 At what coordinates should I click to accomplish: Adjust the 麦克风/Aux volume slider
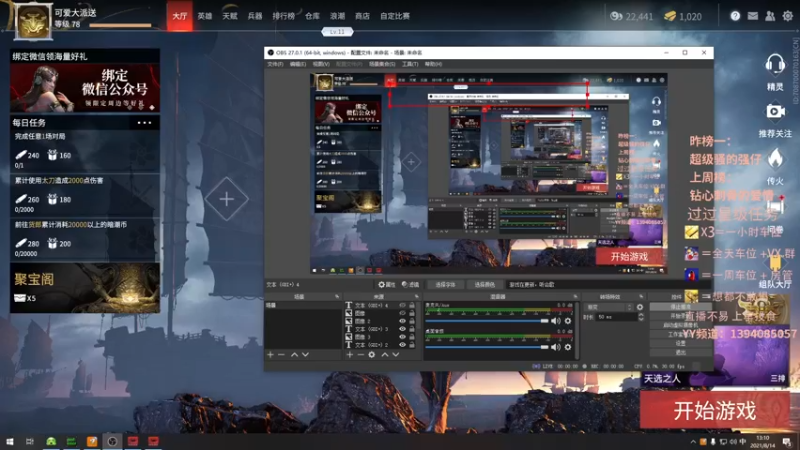pos(487,321)
